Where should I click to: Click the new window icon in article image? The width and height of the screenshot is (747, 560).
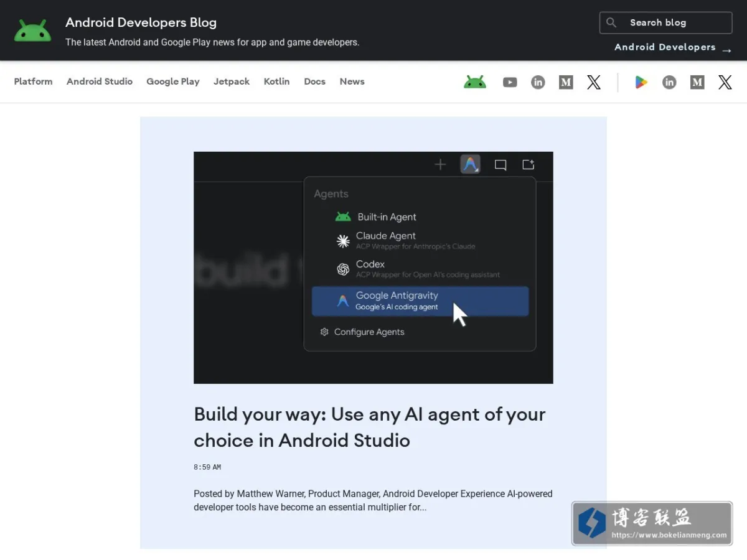pos(529,164)
